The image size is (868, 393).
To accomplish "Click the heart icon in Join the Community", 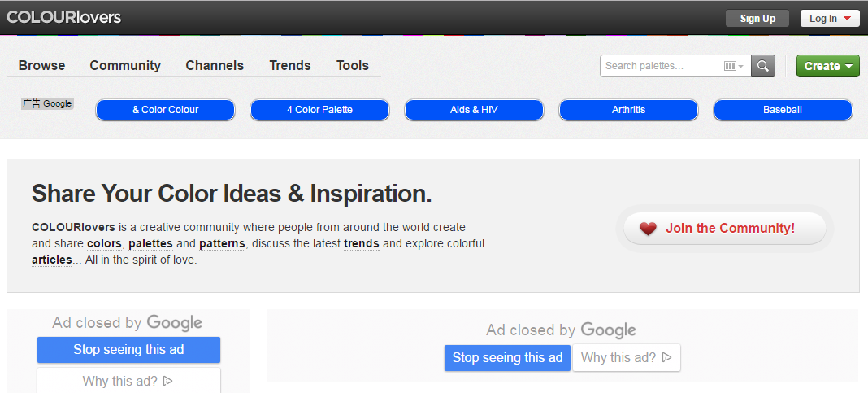I will (x=648, y=229).
